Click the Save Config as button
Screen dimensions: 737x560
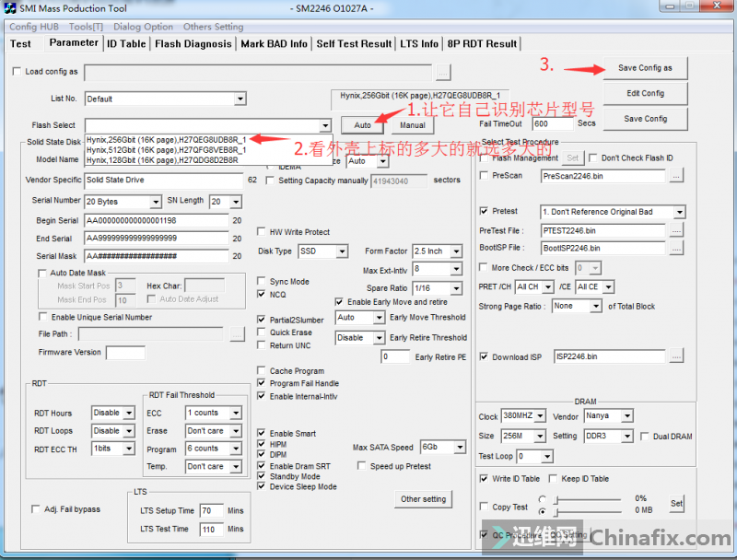coord(645,68)
